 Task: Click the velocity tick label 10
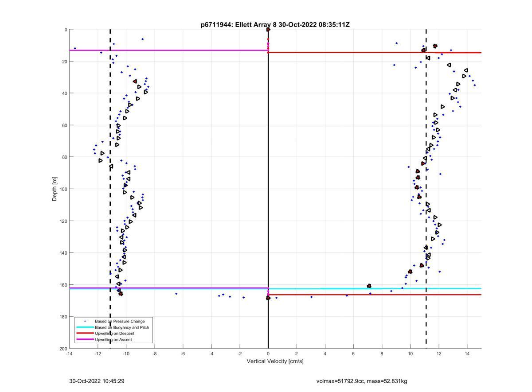(410, 353)
